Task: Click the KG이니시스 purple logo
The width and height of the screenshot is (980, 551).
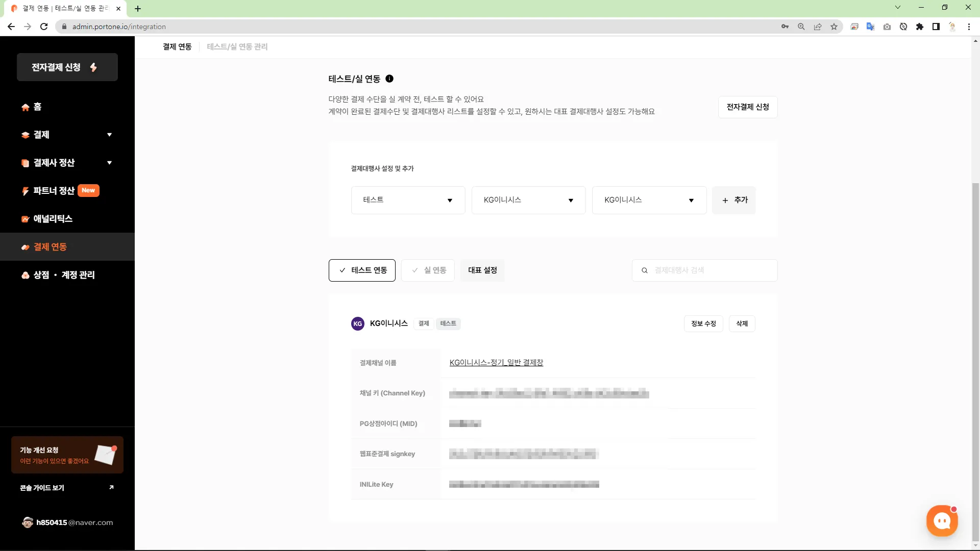Action: 357,323
